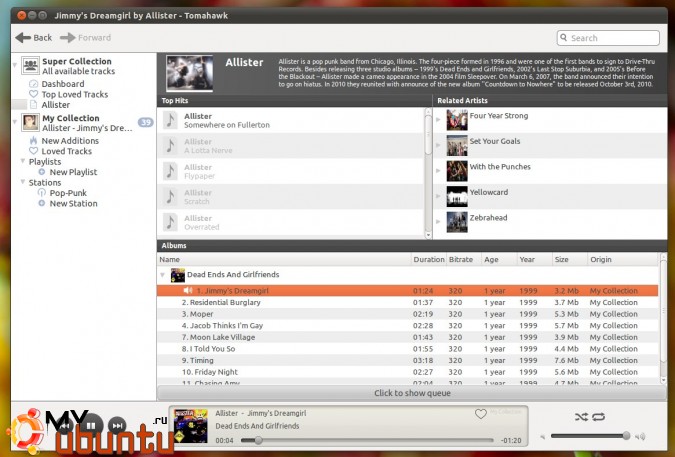Click to show queue bar
675x457 pixels.
(x=410, y=393)
